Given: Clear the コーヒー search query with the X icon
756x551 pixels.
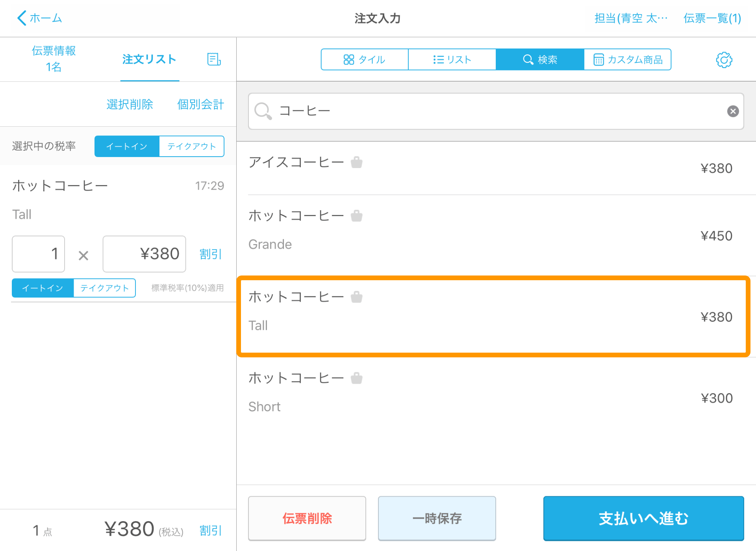Looking at the screenshot, I should click(x=733, y=111).
